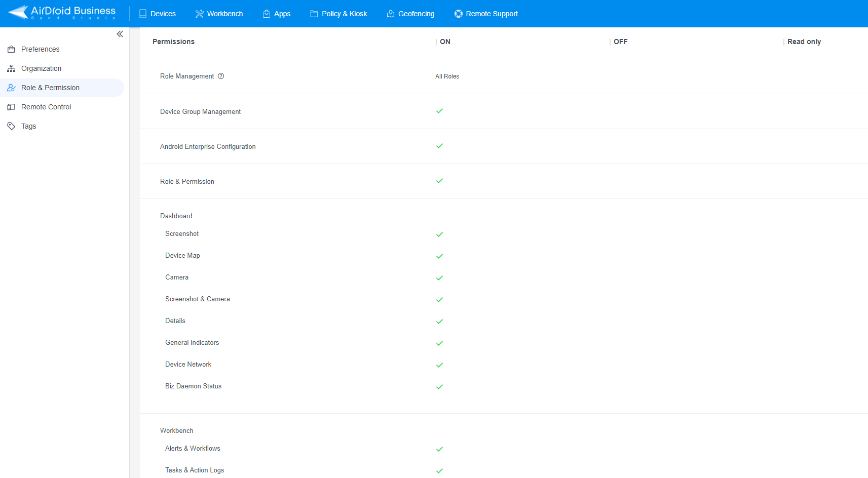Click the Preferences briefcase icon
868x478 pixels.
11,49
